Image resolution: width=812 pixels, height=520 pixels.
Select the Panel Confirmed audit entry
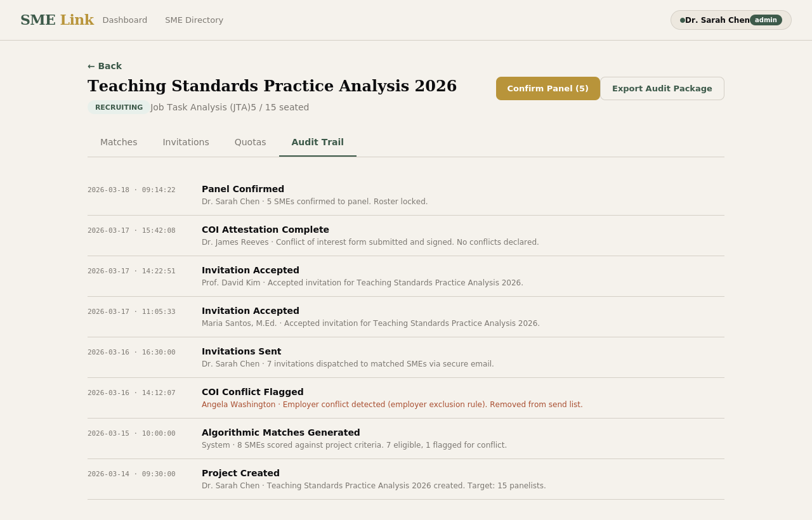point(243,189)
